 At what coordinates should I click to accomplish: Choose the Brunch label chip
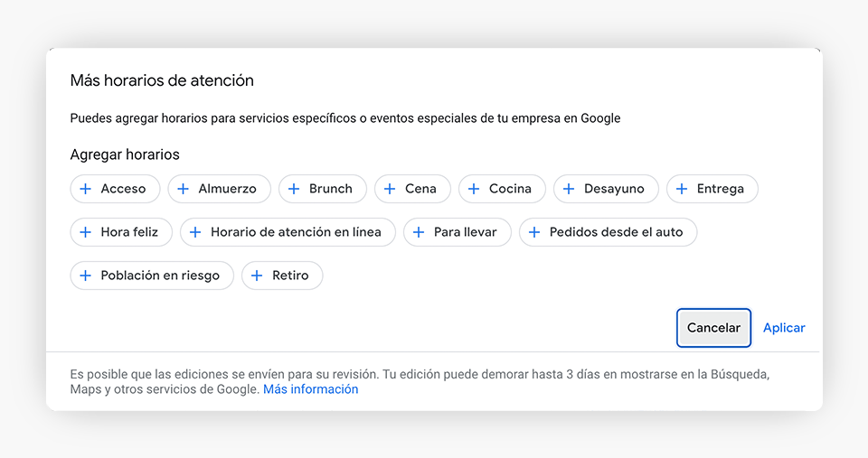(323, 189)
